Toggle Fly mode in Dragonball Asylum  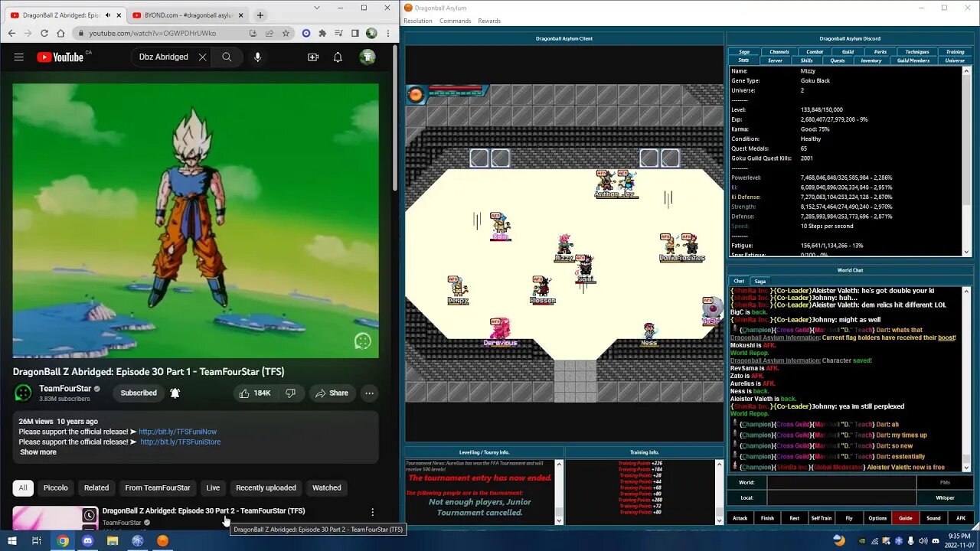coord(849,518)
